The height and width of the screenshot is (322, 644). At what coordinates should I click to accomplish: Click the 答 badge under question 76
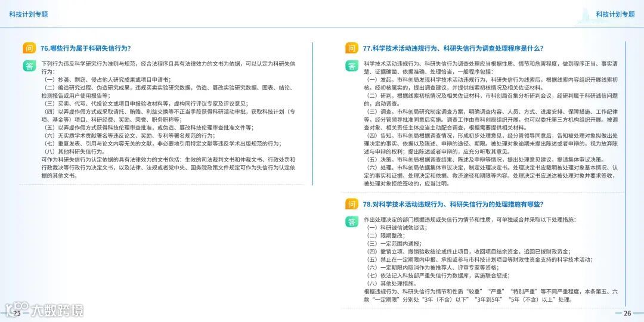tap(29, 66)
